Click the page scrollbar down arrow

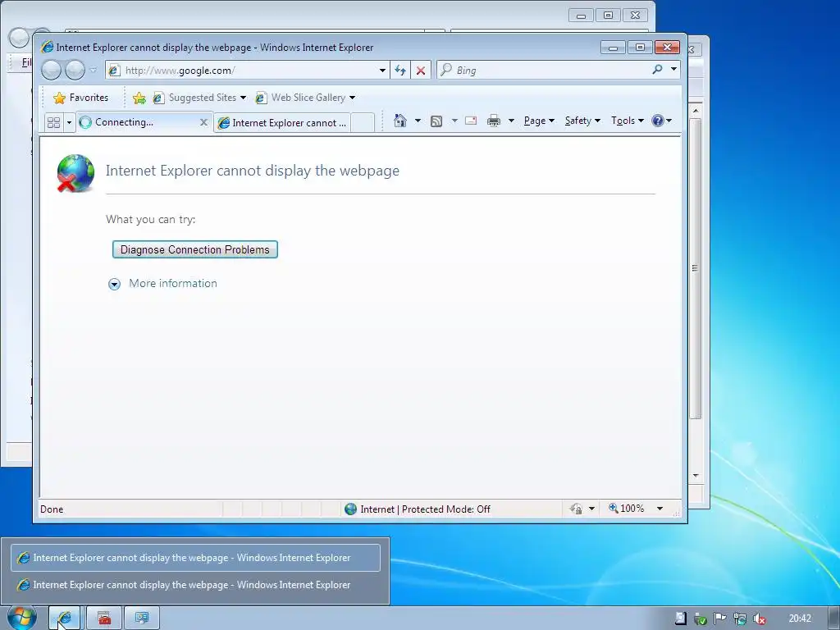coord(696,475)
